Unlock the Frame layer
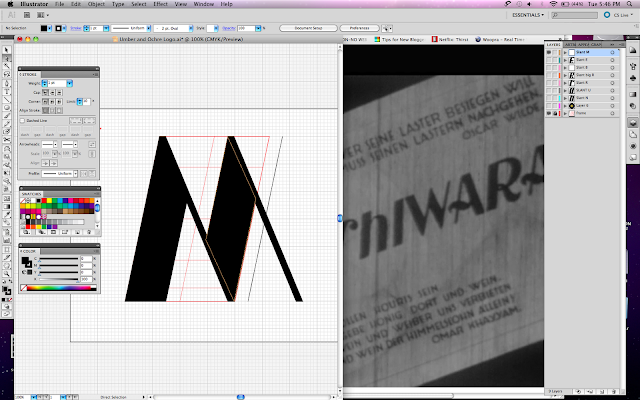 coord(555,113)
